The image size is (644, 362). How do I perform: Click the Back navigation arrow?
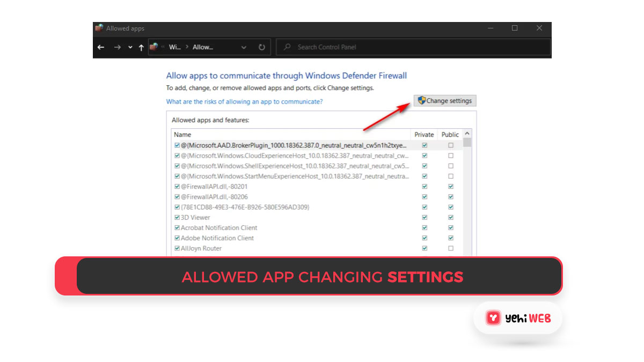[x=101, y=47]
